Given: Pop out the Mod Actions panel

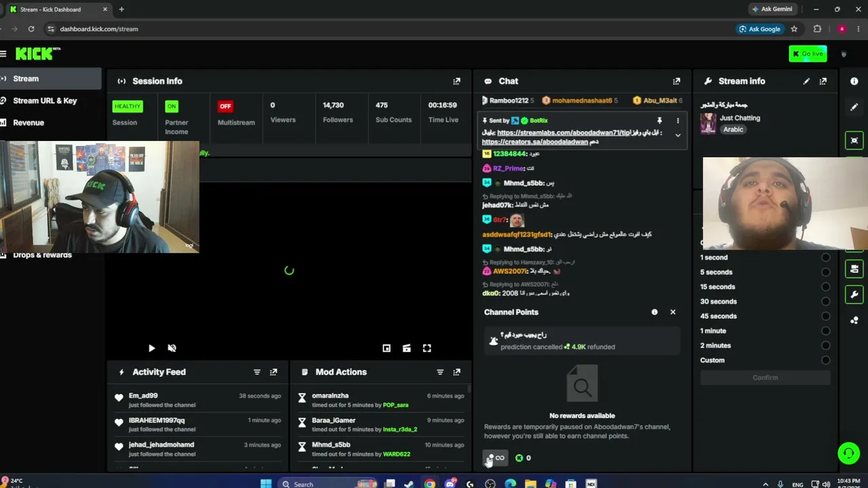Looking at the screenshot, I should tap(456, 372).
